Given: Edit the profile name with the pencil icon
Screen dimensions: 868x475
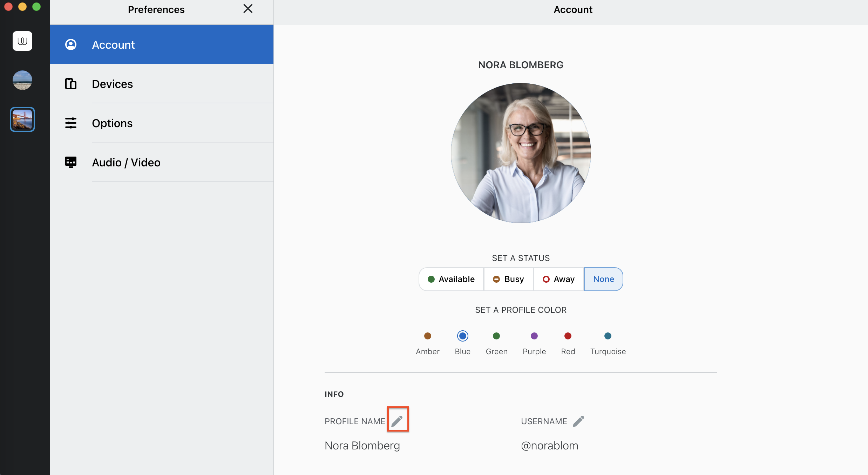Looking at the screenshot, I should (x=398, y=419).
